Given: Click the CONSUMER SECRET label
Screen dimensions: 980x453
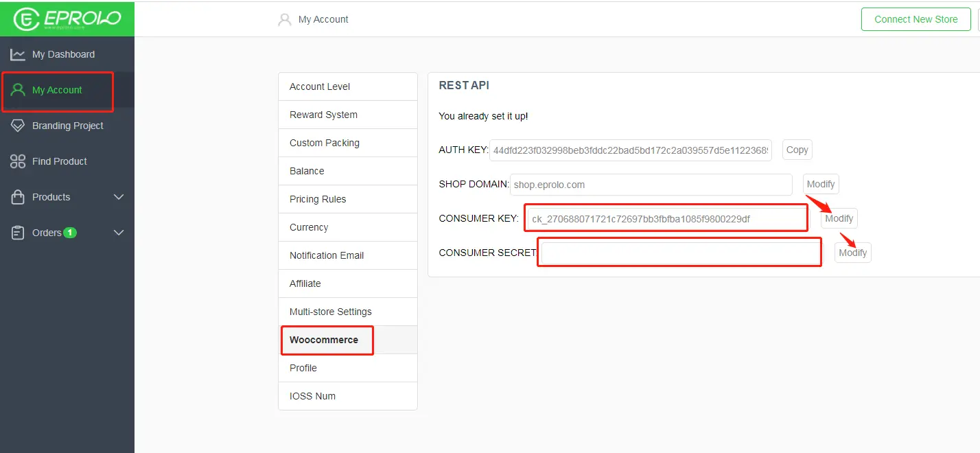Looking at the screenshot, I should [x=487, y=253].
